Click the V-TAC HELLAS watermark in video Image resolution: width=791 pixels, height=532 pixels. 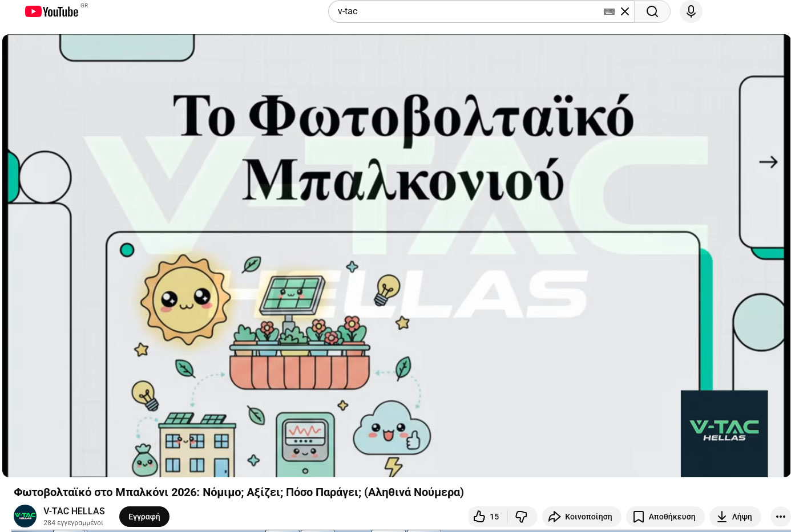(724, 433)
